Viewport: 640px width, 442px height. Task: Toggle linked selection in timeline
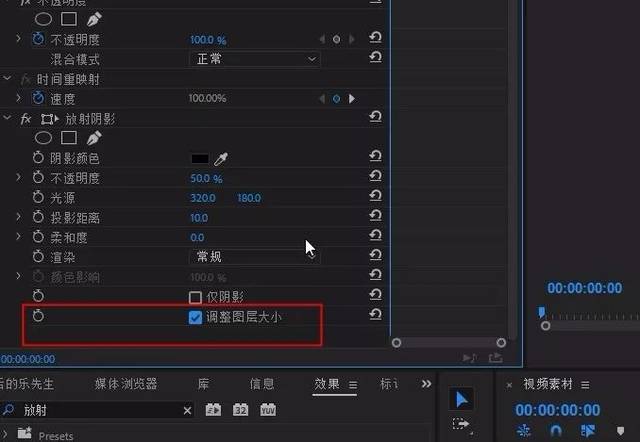pyautogui.click(x=588, y=431)
